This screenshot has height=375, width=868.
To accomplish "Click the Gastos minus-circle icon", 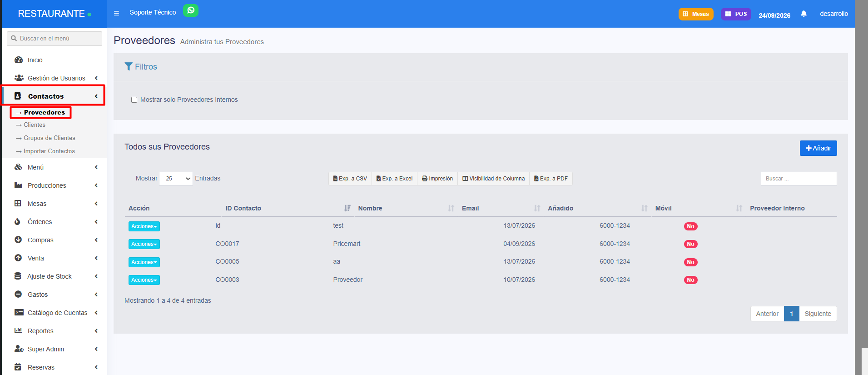I will [18, 294].
